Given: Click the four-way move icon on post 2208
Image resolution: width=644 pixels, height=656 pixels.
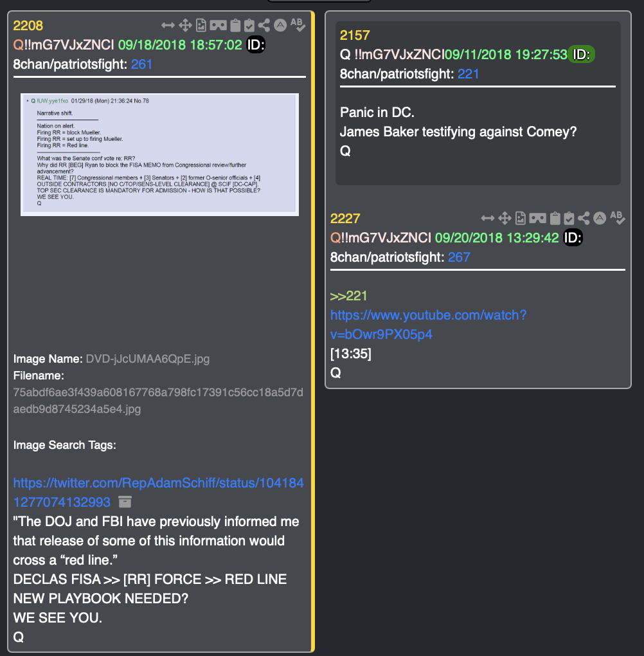Looking at the screenshot, I should (x=185, y=26).
